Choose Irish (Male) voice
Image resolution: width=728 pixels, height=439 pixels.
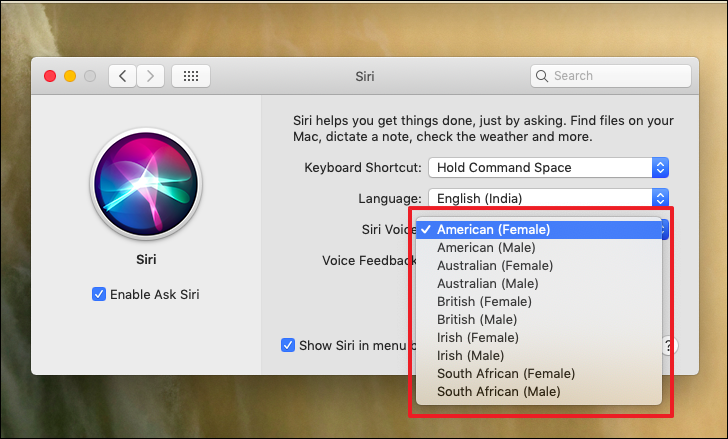coord(539,356)
